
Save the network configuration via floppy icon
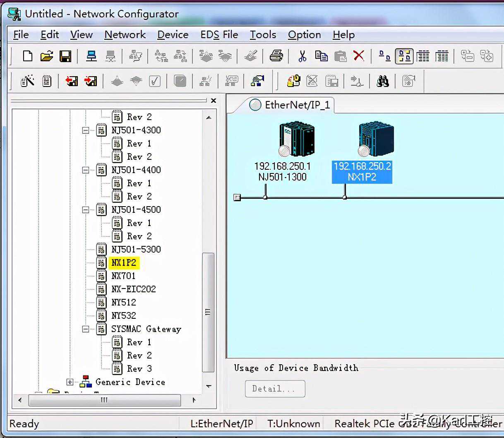click(x=65, y=56)
